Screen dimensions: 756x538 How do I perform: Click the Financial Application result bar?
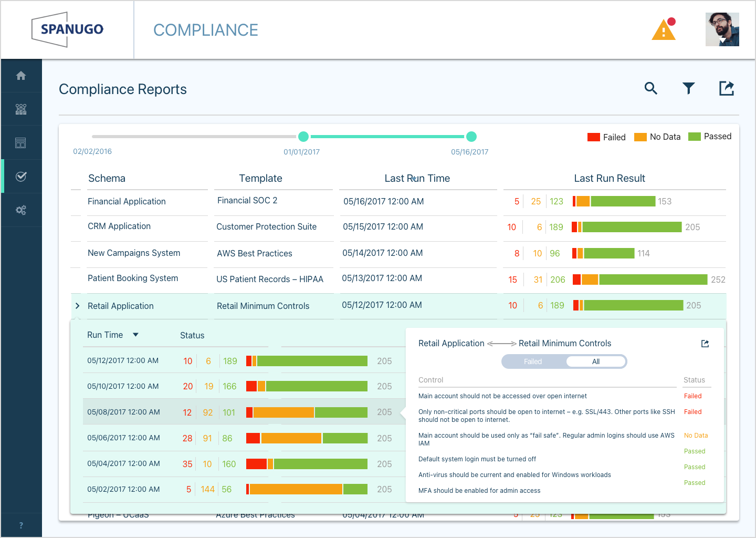point(614,201)
